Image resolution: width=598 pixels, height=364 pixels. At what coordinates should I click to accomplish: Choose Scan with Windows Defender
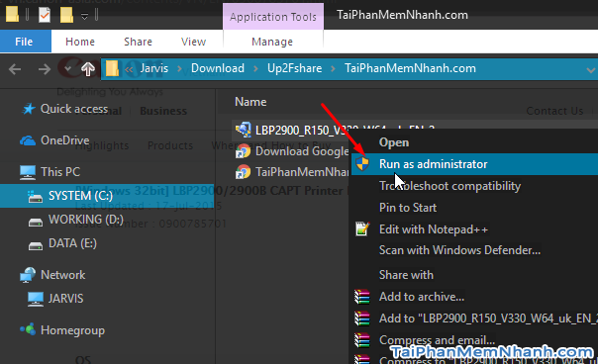[459, 250]
